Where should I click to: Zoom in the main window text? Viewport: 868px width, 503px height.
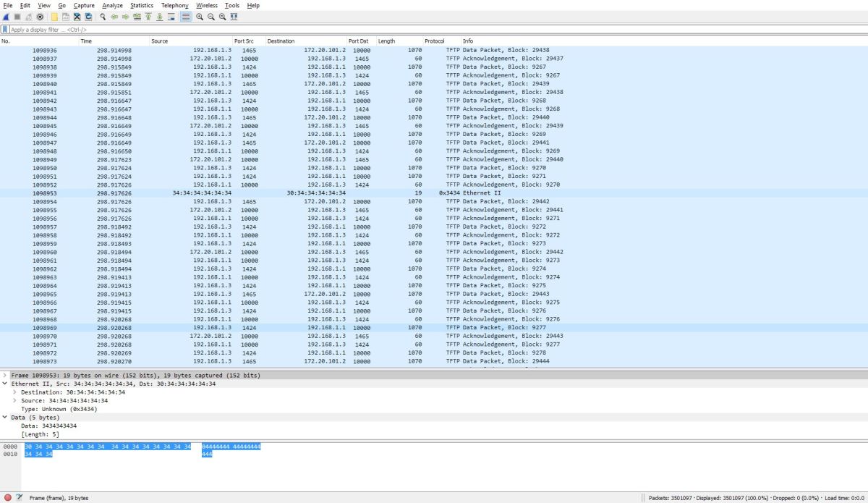pos(200,17)
